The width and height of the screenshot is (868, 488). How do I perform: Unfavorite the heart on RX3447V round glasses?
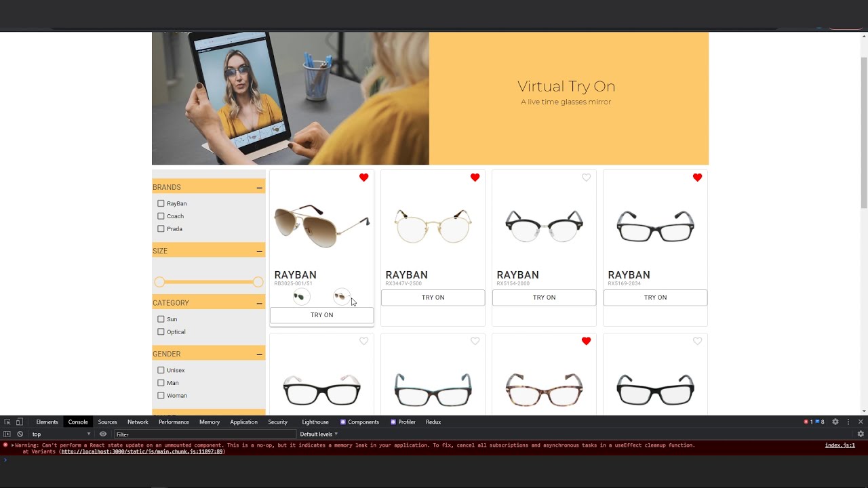tap(475, 178)
